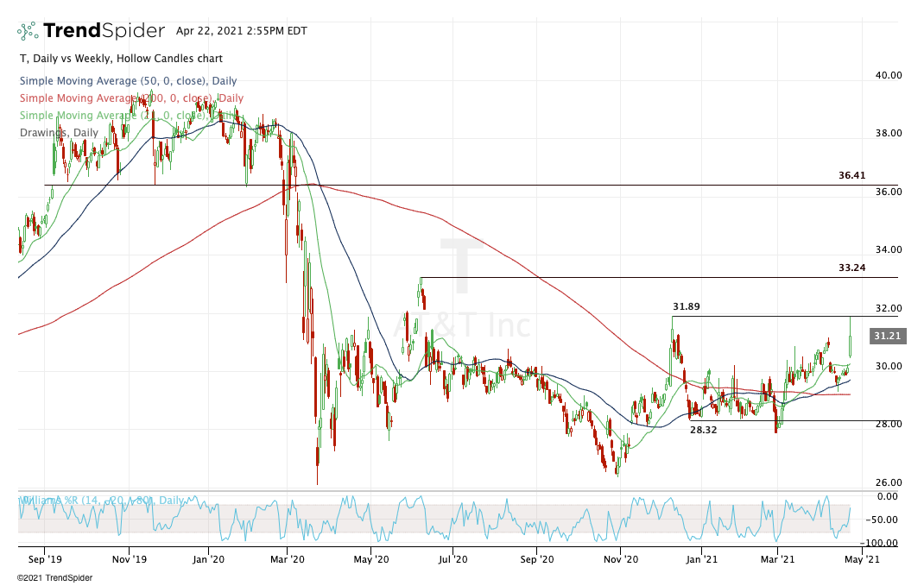Viewport: 924px width, 586px height.
Task: Click the TrendSpider brand name text
Action: (104, 30)
